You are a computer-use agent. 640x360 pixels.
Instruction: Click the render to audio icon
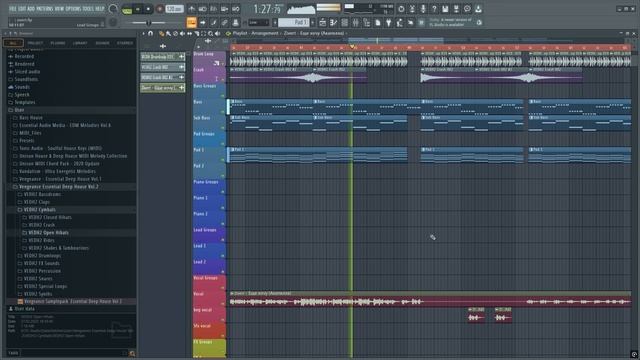[x=456, y=9]
